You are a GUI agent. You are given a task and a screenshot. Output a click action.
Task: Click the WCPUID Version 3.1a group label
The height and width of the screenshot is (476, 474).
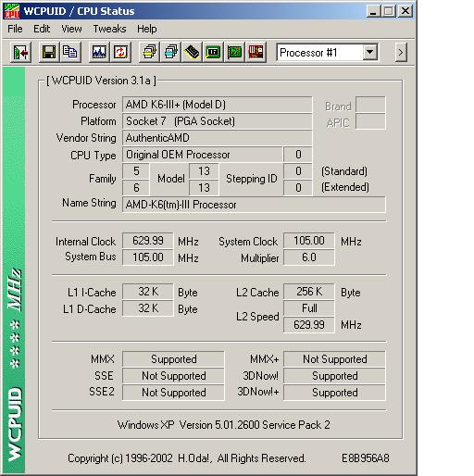pyautogui.click(x=101, y=81)
